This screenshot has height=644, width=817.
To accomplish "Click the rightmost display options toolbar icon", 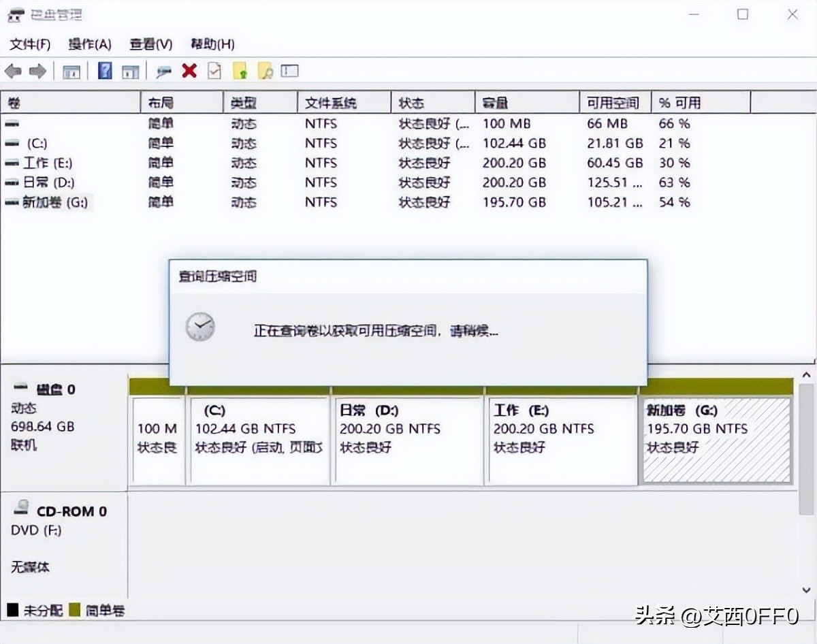I will tap(289, 71).
